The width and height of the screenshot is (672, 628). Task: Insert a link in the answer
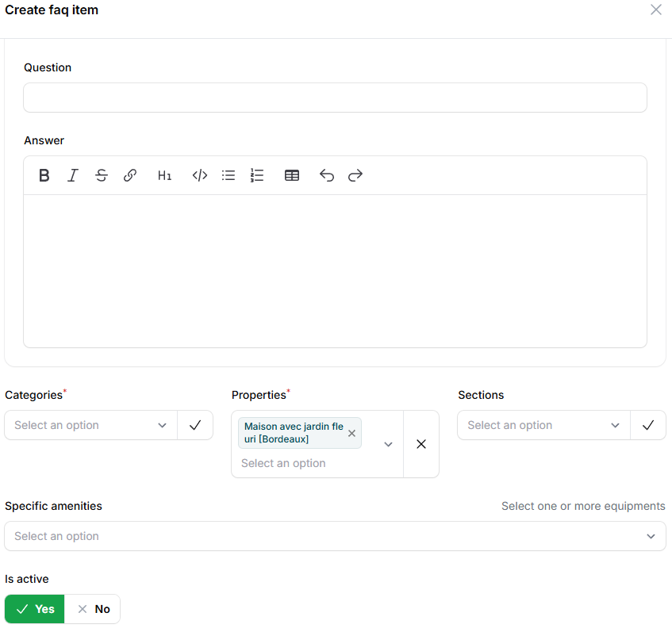[130, 176]
